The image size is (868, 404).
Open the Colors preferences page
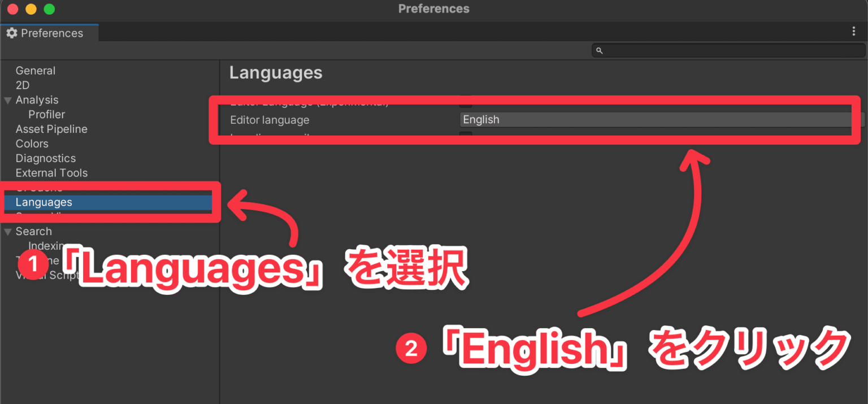[x=32, y=144]
